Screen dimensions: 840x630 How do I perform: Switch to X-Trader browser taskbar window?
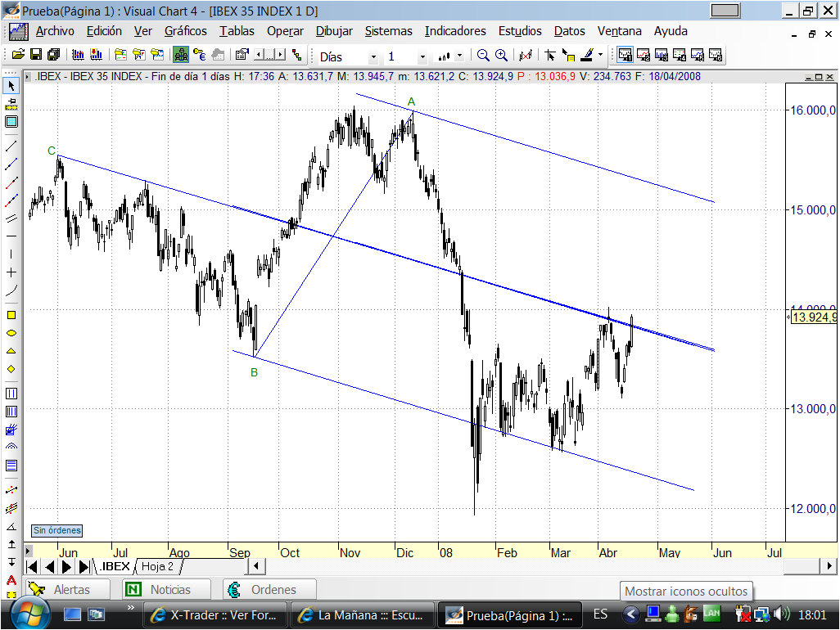point(215,615)
